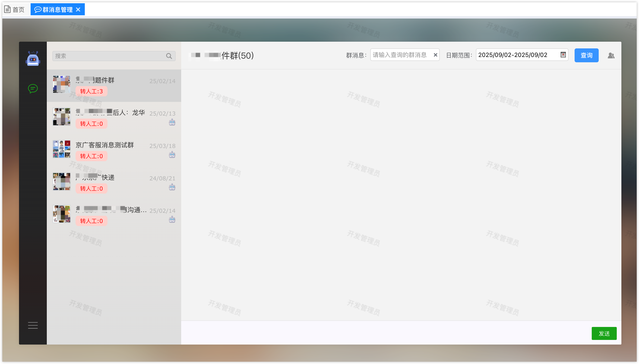This screenshot has height=364, width=639.
Task: Click the hamburger menu icon at sidebar bottom
Action: click(33, 325)
